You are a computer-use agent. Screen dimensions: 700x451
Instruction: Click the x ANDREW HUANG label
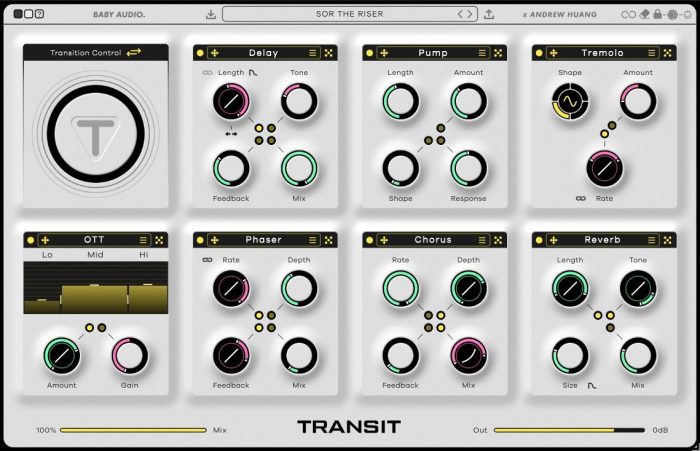pos(559,14)
